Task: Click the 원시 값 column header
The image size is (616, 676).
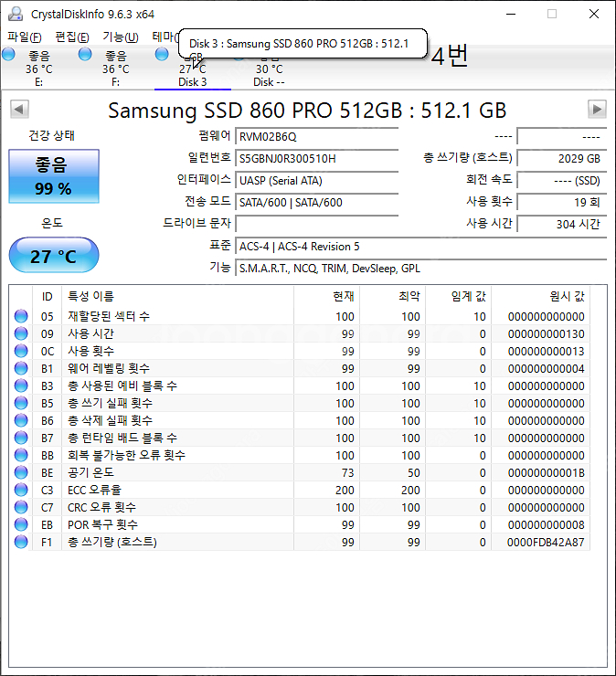Action: point(541,297)
